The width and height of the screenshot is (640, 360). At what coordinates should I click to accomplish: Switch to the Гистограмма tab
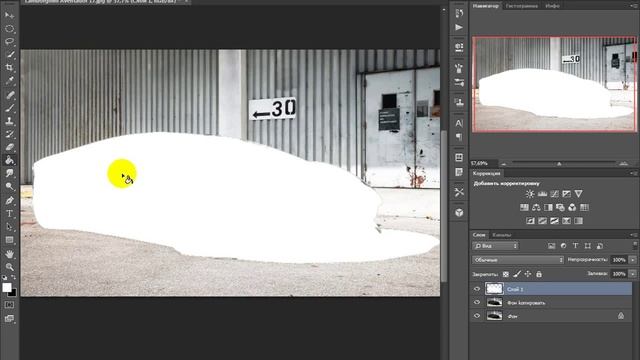[521, 6]
